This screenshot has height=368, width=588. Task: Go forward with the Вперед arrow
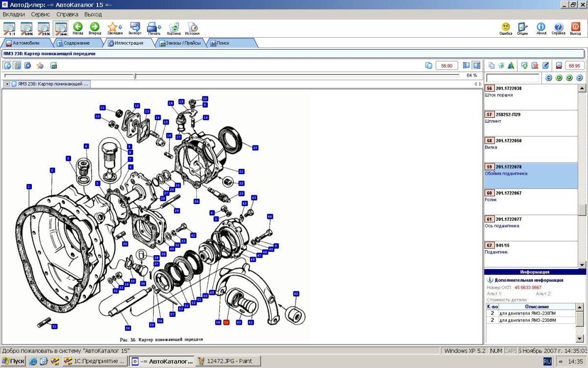95,28
